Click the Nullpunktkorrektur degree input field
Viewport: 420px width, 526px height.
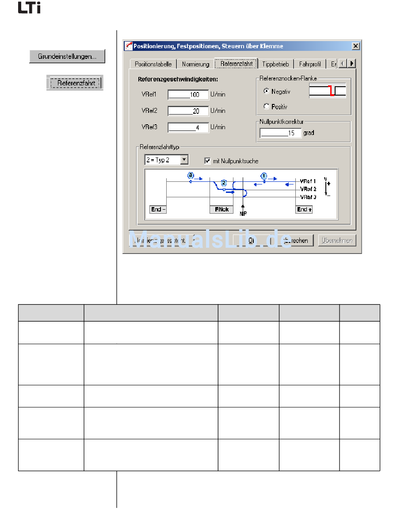pos(281,133)
